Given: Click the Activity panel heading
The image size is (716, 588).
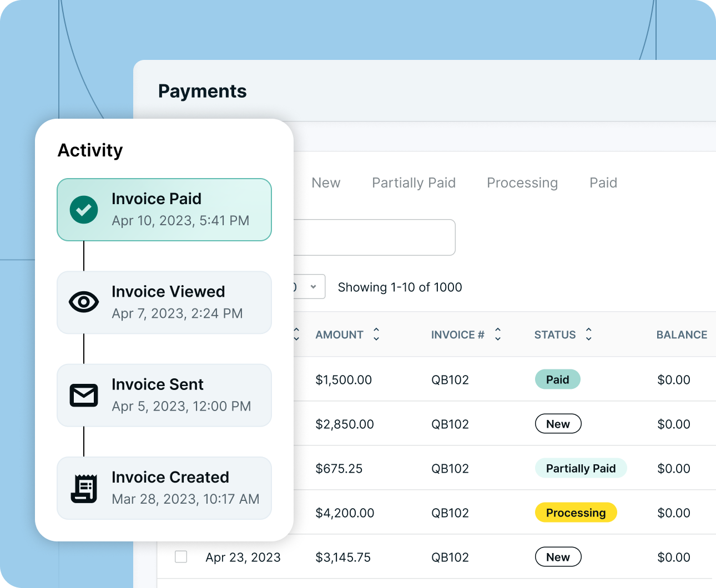Looking at the screenshot, I should [90, 150].
